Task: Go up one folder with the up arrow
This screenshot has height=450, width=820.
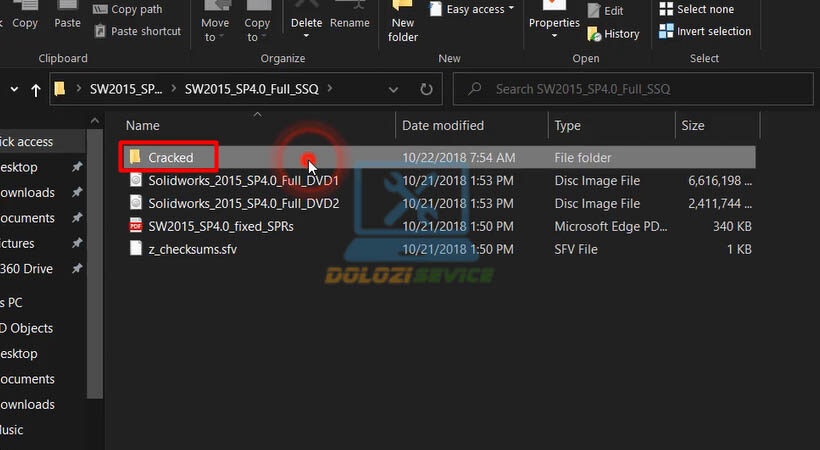Action: pyautogui.click(x=36, y=90)
